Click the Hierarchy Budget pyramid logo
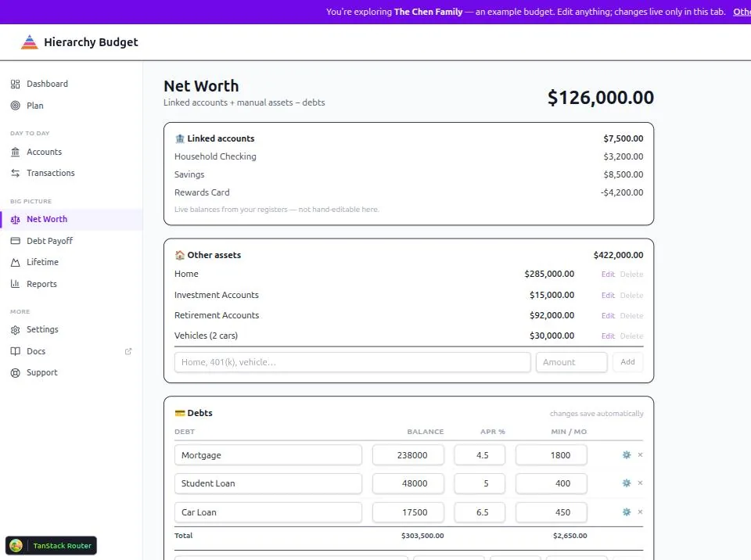 29,42
